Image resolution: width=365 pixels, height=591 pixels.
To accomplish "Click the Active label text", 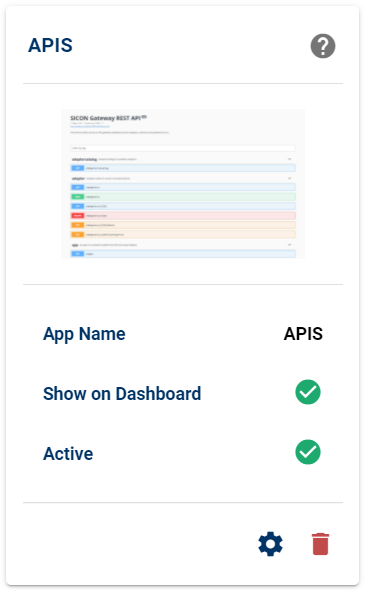I will coord(68,453).
